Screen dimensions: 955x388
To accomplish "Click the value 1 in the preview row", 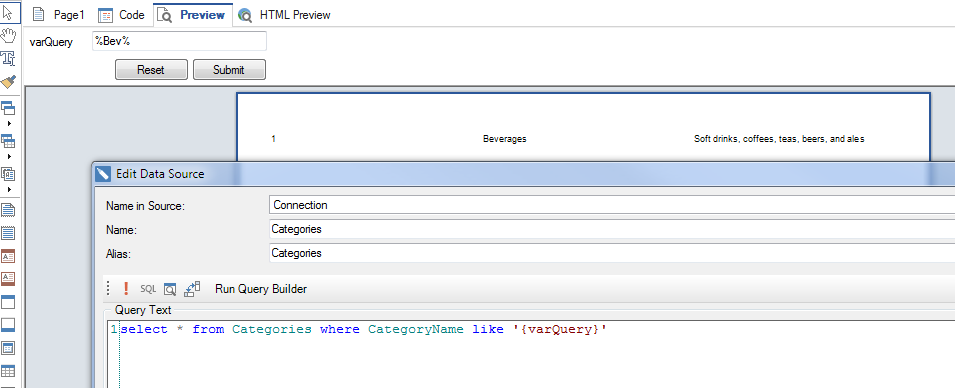I will tap(273, 139).
